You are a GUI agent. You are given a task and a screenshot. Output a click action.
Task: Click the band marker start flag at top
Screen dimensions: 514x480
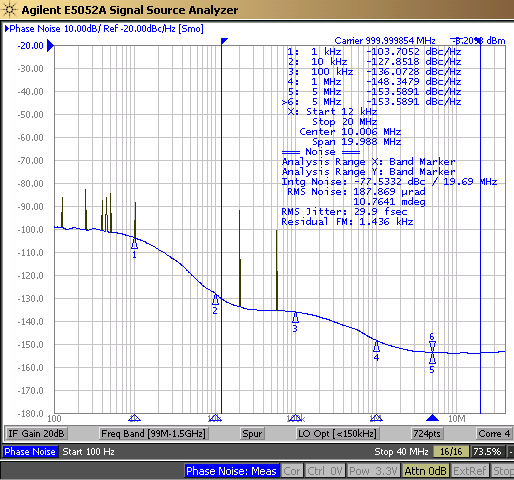point(224,41)
